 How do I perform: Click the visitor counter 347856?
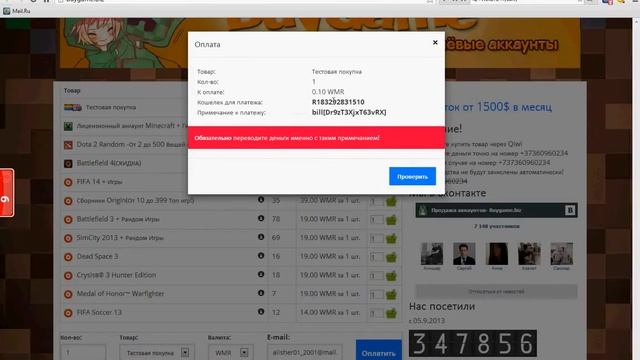pos(473,343)
